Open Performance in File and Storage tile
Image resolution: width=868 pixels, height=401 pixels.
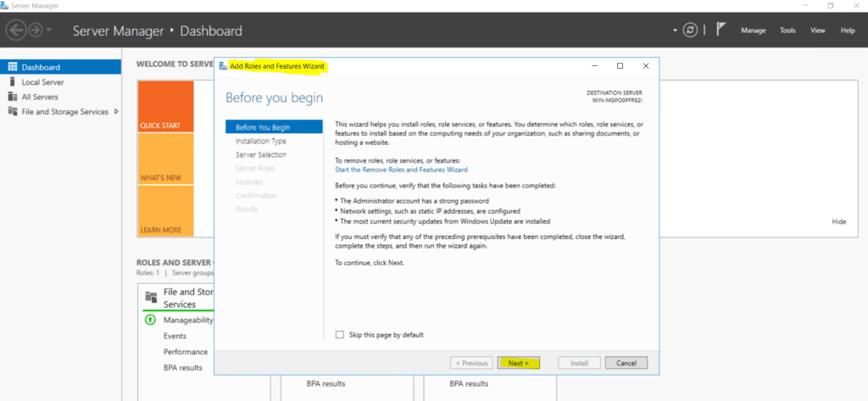(186, 352)
